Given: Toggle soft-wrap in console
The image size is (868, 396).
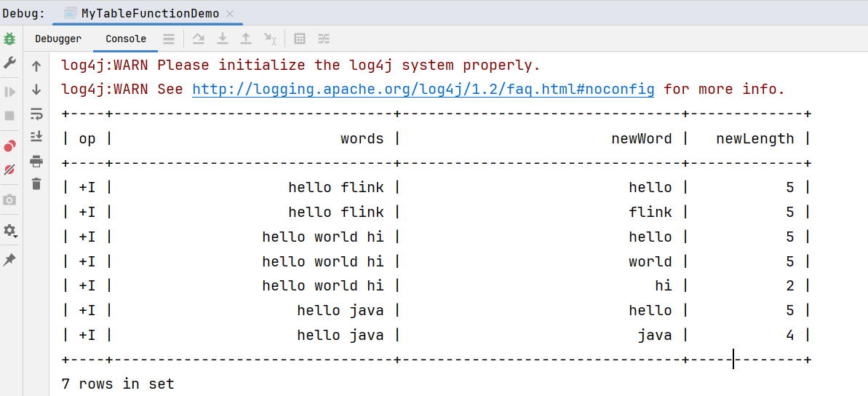Looking at the screenshot, I should point(36,114).
